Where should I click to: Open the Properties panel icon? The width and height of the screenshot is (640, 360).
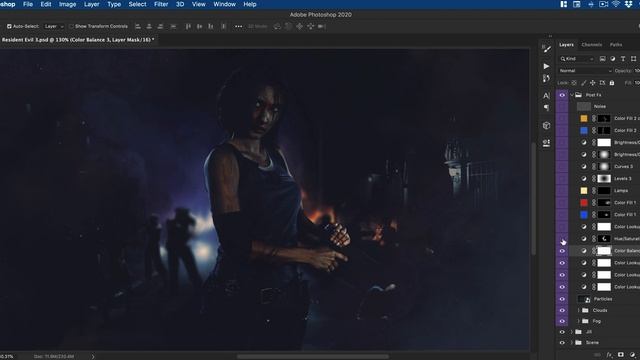tap(547, 143)
